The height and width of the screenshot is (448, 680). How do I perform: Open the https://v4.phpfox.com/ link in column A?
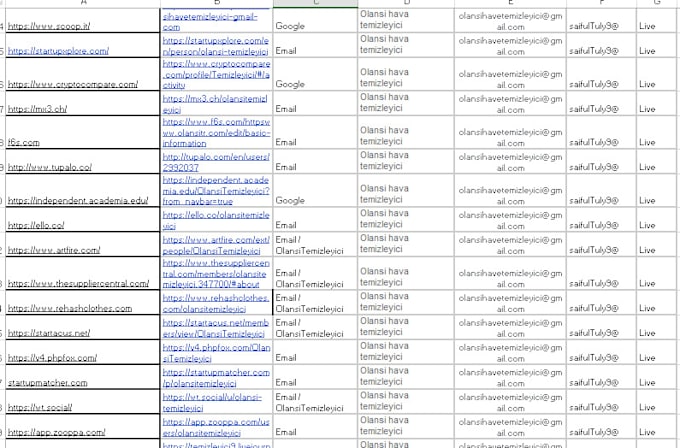click(52, 357)
